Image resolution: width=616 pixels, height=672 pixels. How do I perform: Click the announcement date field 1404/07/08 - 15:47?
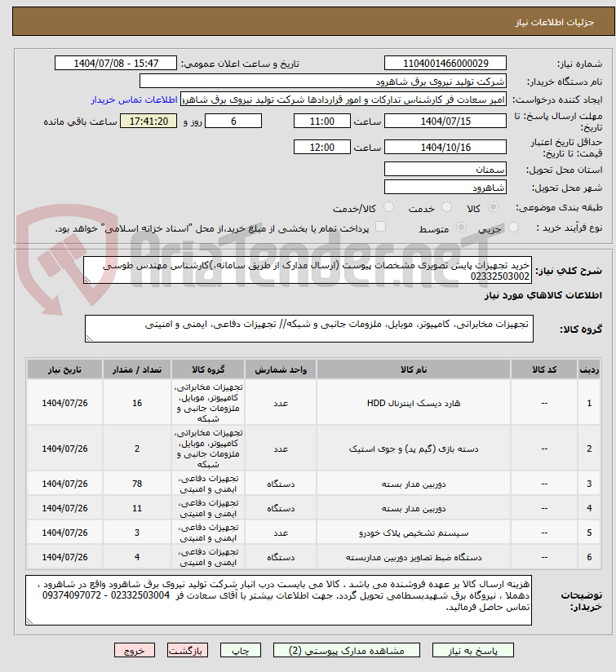[116, 63]
